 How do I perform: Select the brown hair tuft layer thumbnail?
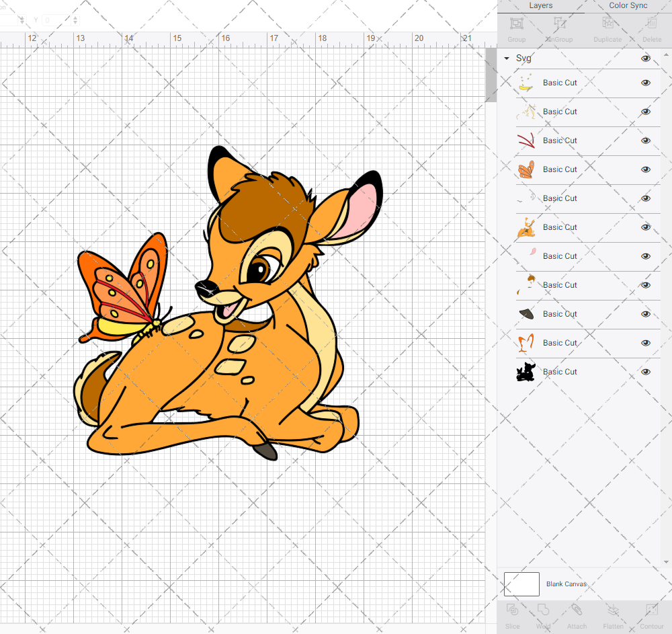(x=526, y=285)
